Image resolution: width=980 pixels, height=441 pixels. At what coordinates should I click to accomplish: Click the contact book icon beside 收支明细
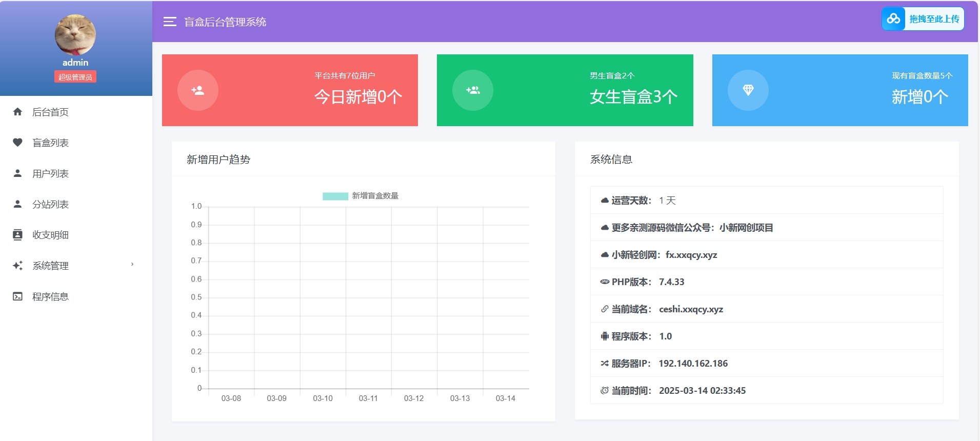pyautogui.click(x=17, y=235)
